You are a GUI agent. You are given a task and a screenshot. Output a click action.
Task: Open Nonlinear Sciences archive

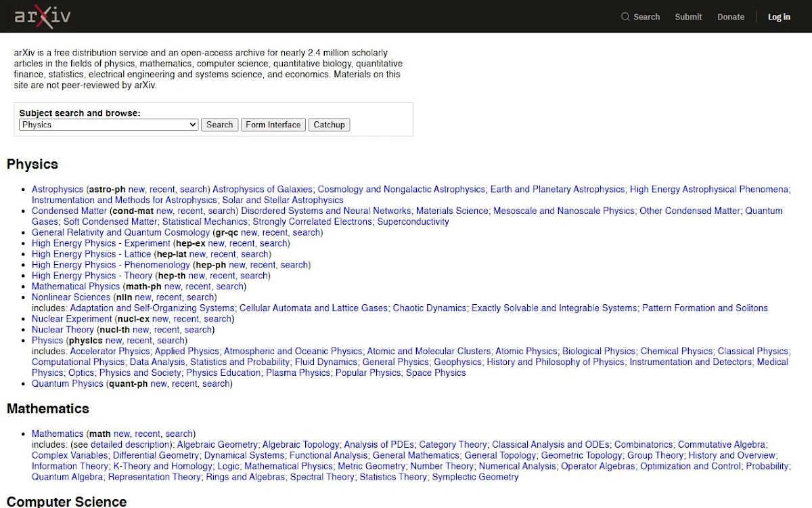[71, 297]
